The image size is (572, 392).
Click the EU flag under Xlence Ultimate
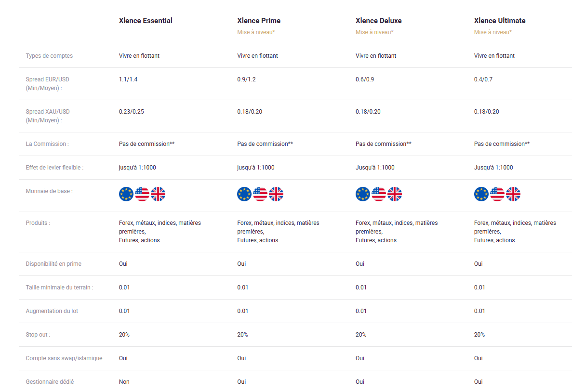481,194
